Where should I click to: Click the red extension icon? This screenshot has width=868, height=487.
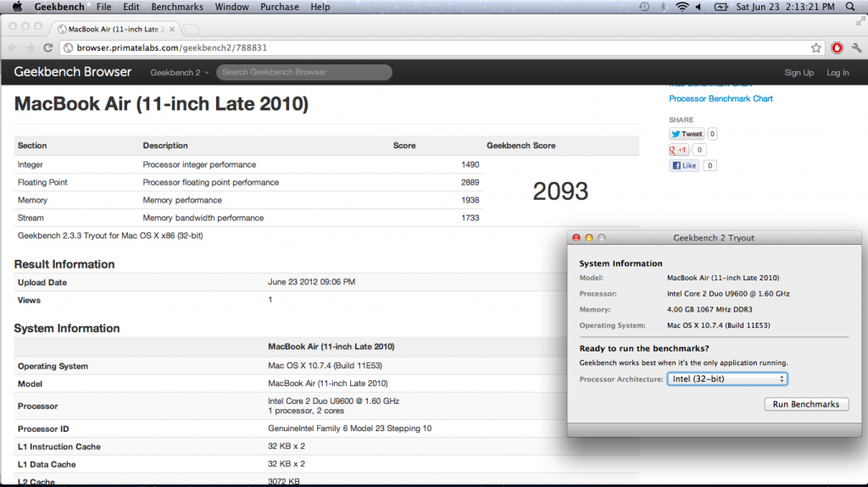pyautogui.click(x=837, y=48)
